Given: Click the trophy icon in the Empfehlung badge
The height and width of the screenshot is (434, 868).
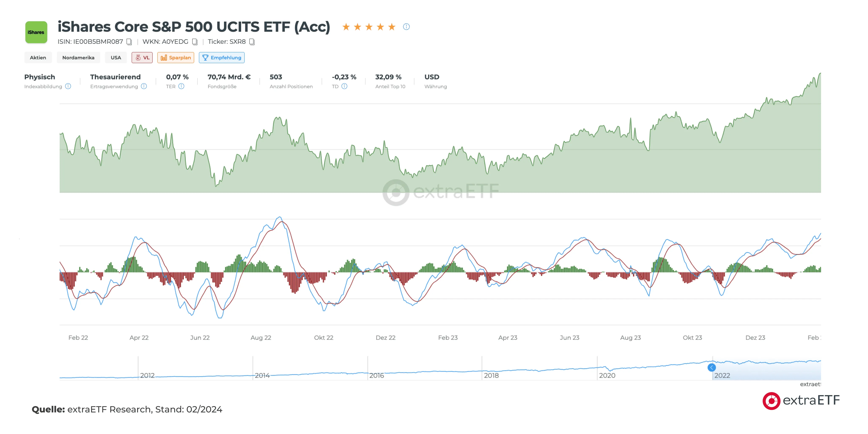Looking at the screenshot, I should (x=206, y=58).
